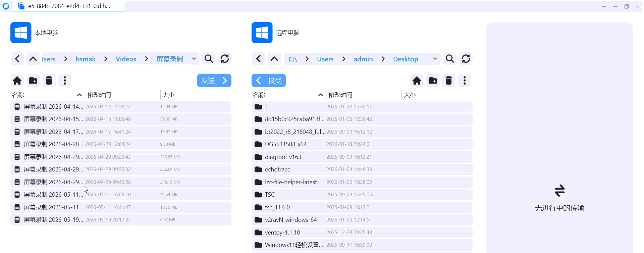This screenshot has width=644, height=253.
Task: Navigate to 屏幕录制 in local breadcrumb
Action: pos(170,59)
